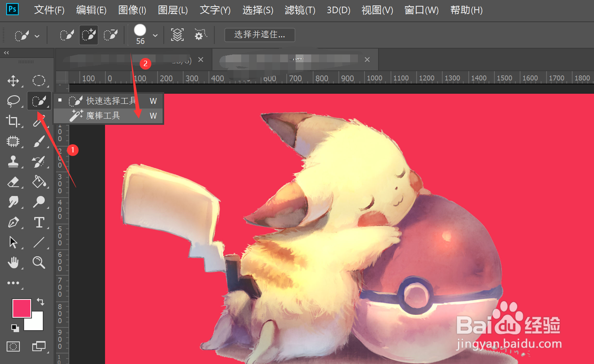Viewport: 594px width, 364px height.
Task: Choose 魔棒工具 from the flyout
Action: pos(108,115)
